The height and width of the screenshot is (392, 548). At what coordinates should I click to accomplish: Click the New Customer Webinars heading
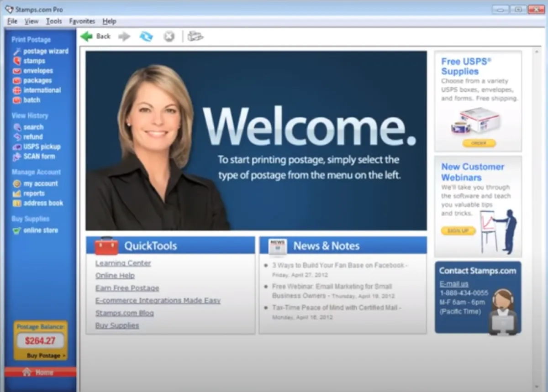(x=473, y=172)
